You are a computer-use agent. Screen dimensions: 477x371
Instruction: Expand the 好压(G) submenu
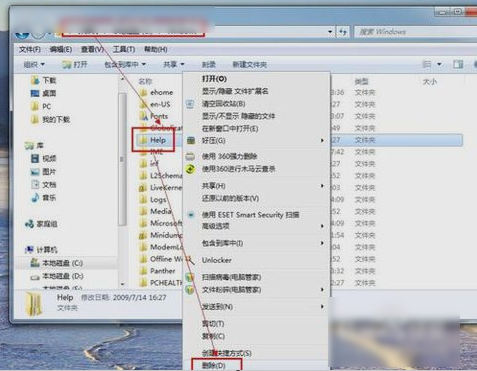[x=322, y=141]
